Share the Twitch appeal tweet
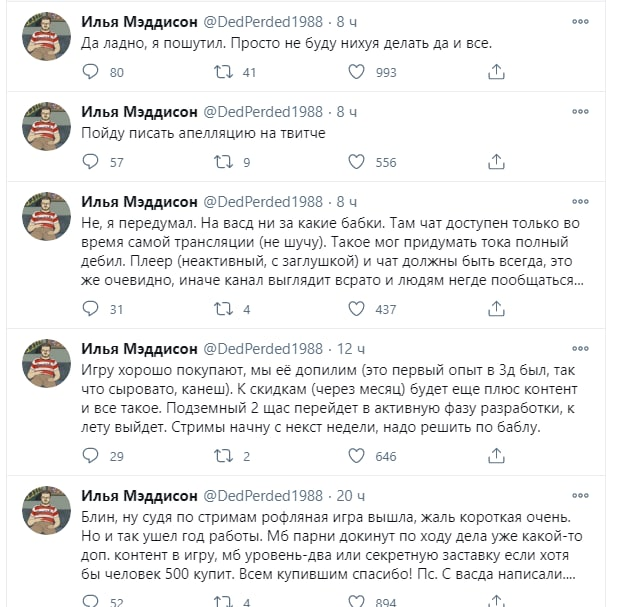Image resolution: width=626 pixels, height=607 pixels. (496, 162)
